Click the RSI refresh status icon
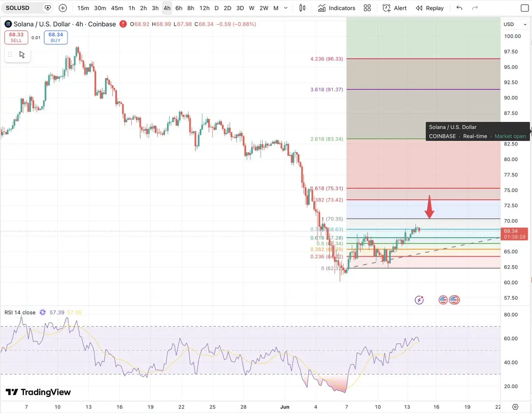532x414 pixels. [x=43, y=312]
